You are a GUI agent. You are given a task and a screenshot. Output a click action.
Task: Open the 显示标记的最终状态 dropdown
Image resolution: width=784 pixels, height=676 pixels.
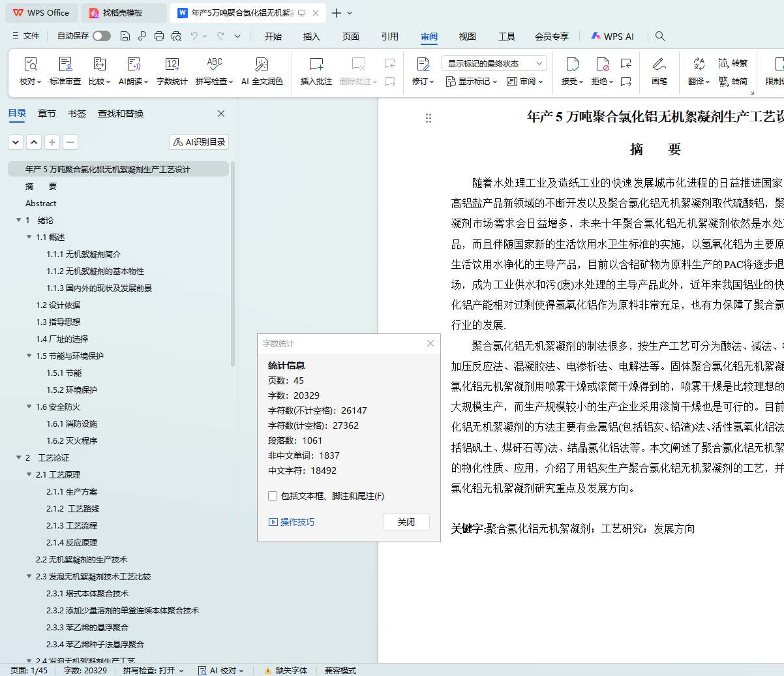494,63
